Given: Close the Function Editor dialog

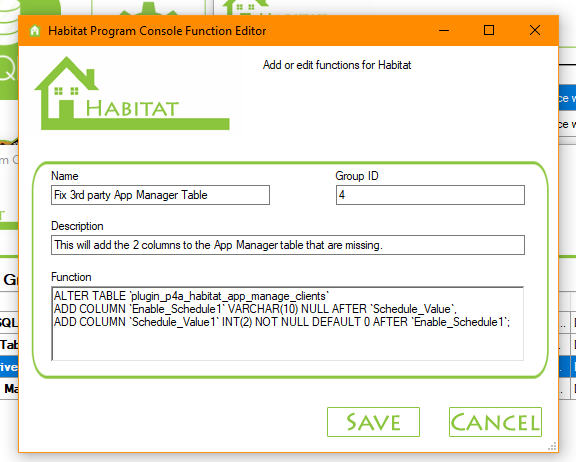Looking at the screenshot, I should (535, 30).
